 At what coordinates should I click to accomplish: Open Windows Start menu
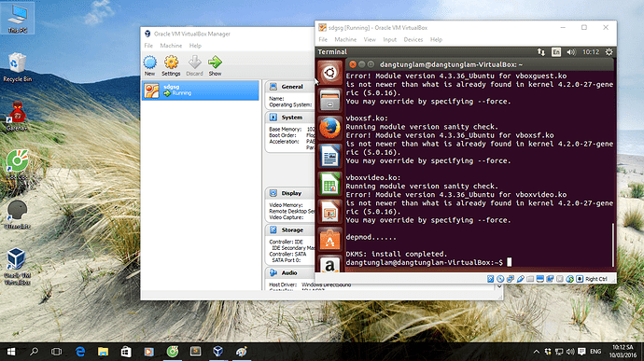click(11, 352)
